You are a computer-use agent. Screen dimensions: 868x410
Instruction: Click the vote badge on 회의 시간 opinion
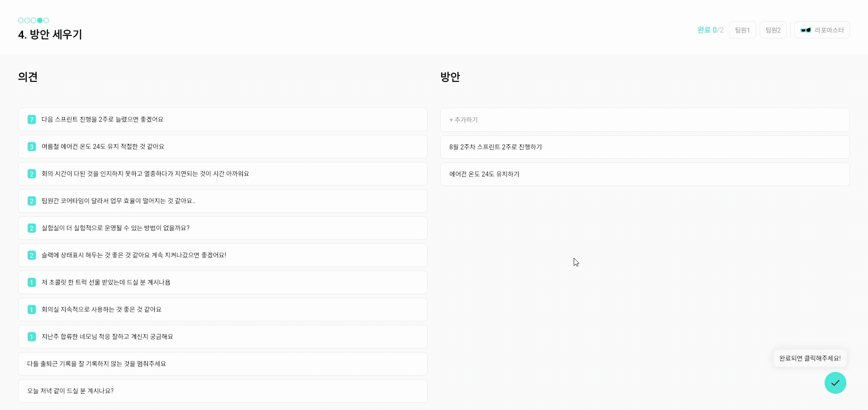(32, 174)
